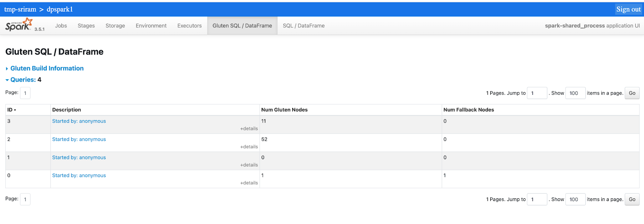Select page 1 in the bottom pagination
Screen dimensions: 644x224
click(25, 199)
